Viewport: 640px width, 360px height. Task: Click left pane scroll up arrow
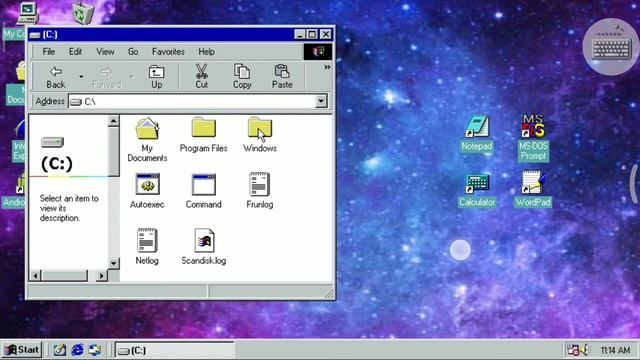pyautogui.click(x=113, y=121)
